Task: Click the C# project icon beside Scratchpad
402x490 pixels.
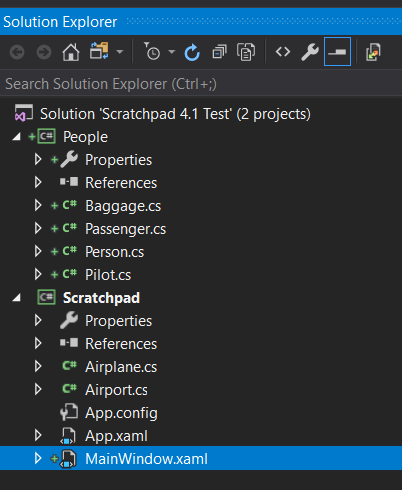Action: 46,297
